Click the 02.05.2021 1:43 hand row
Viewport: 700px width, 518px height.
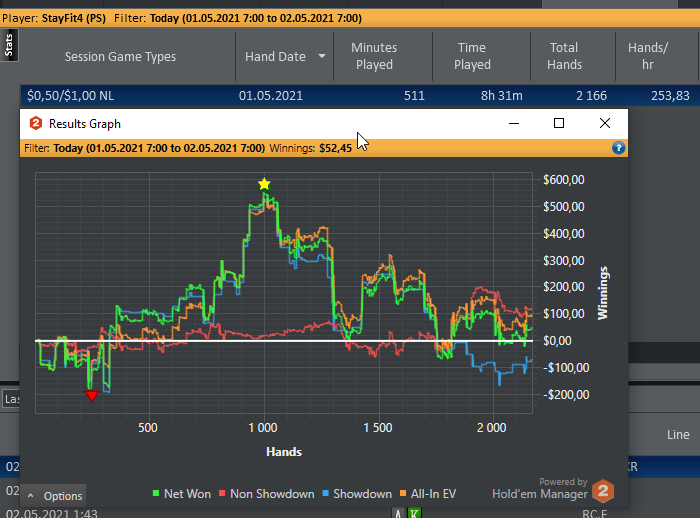[x=52, y=514]
